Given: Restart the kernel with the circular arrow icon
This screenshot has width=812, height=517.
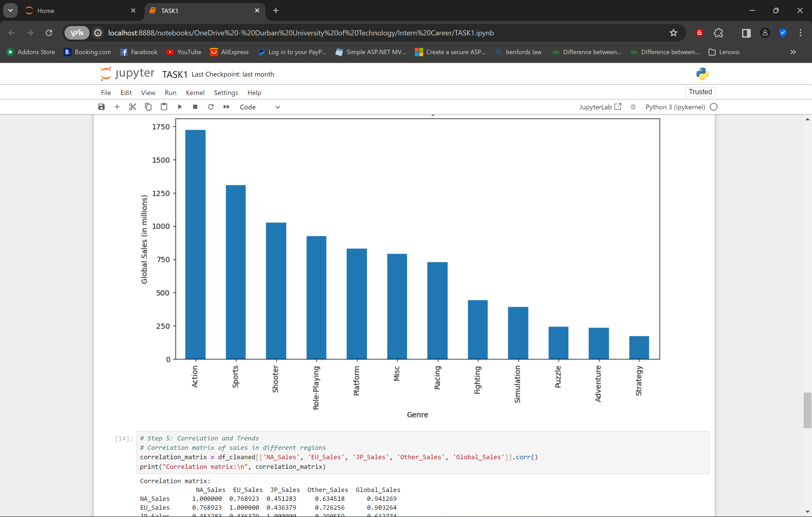Looking at the screenshot, I should (211, 107).
